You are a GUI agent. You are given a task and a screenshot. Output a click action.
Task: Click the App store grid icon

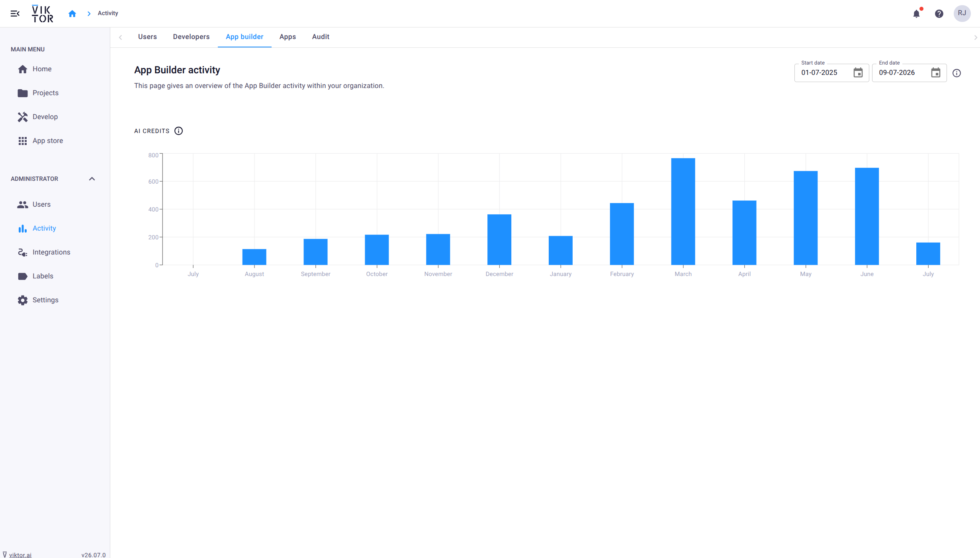point(23,141)
